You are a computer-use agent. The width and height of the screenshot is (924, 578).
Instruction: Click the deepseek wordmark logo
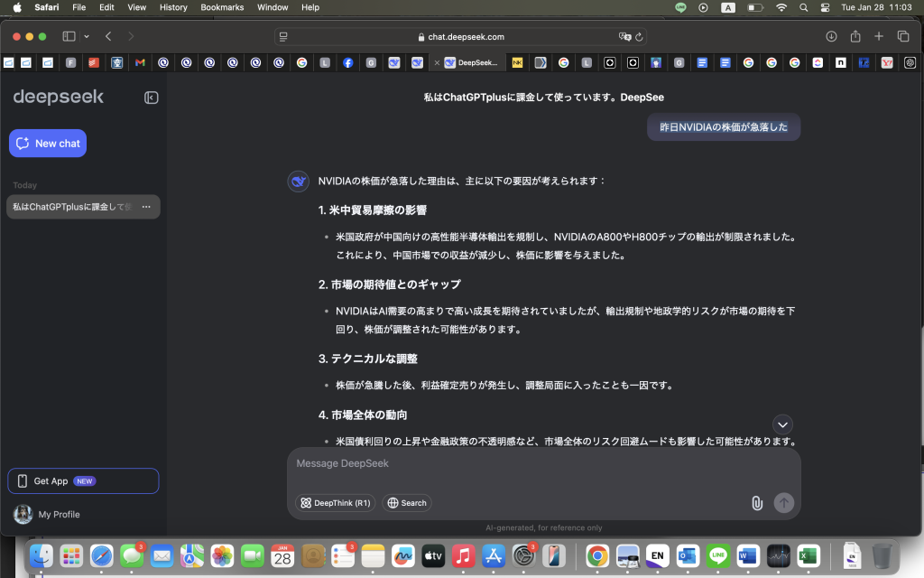coord(57,97)
